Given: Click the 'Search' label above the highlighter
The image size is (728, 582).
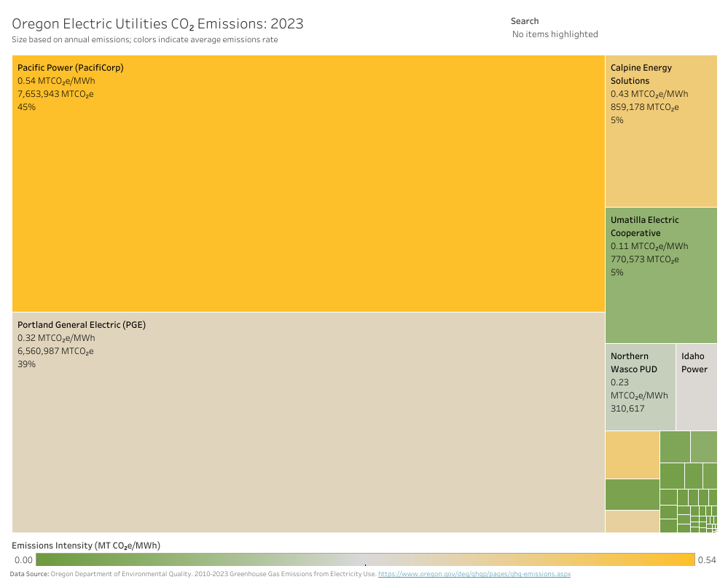Looking at the screenshot, I should pos(525,21).
